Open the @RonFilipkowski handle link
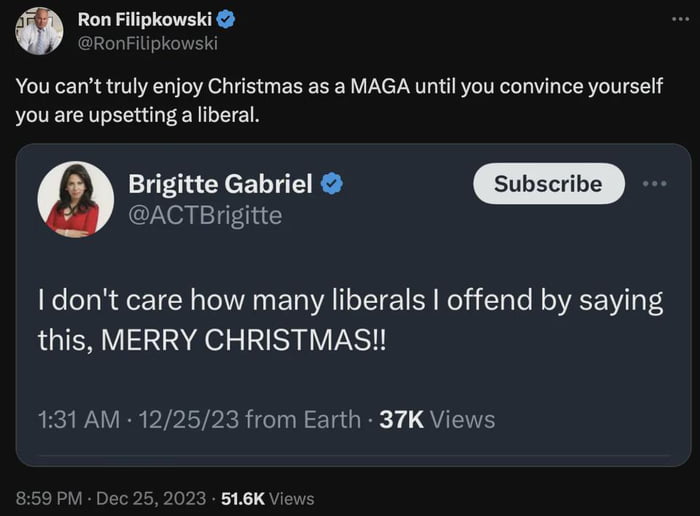 (147, 43)
